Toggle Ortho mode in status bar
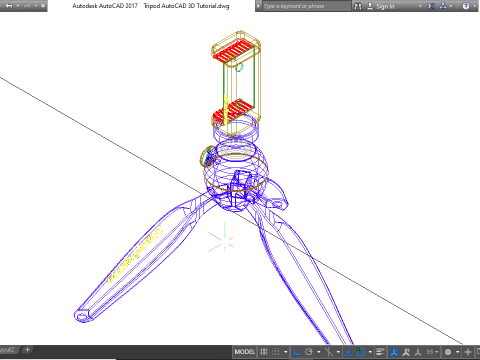Screen dimensions: 480x360 tap(297, 352)
